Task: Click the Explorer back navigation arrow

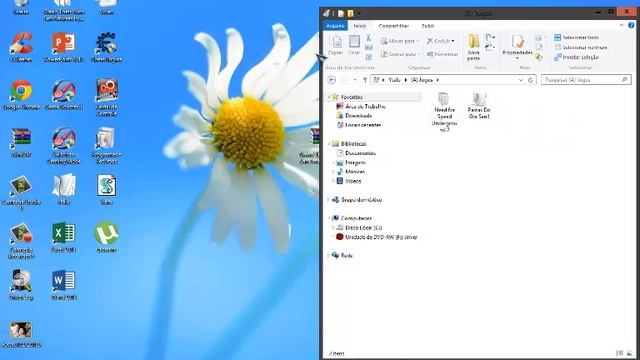Action: pyautogui.click(x=332, y=80)
